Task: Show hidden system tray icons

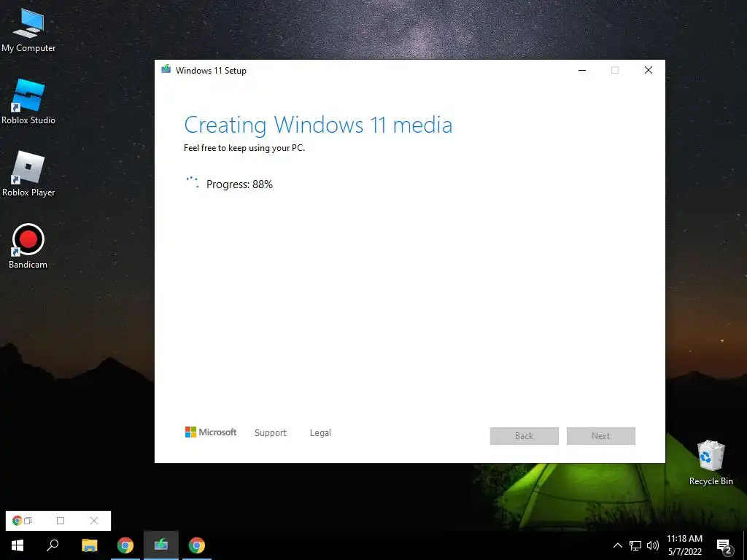Action: coord(617,545)
